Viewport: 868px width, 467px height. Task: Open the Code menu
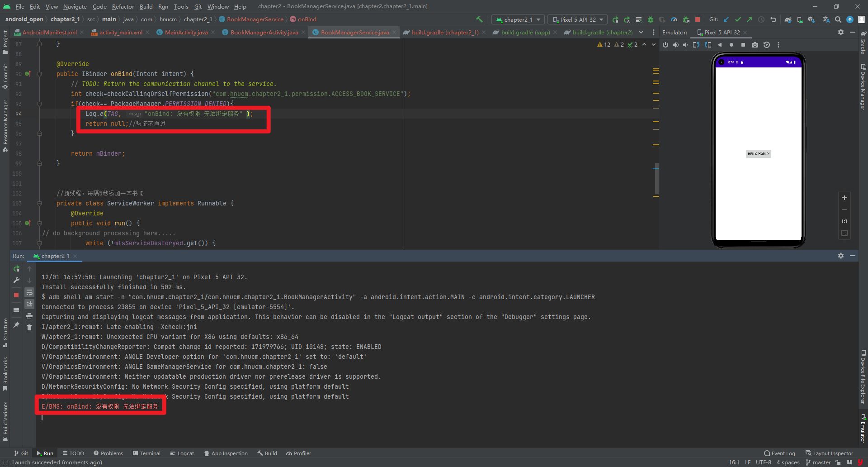tap(99, 6)
